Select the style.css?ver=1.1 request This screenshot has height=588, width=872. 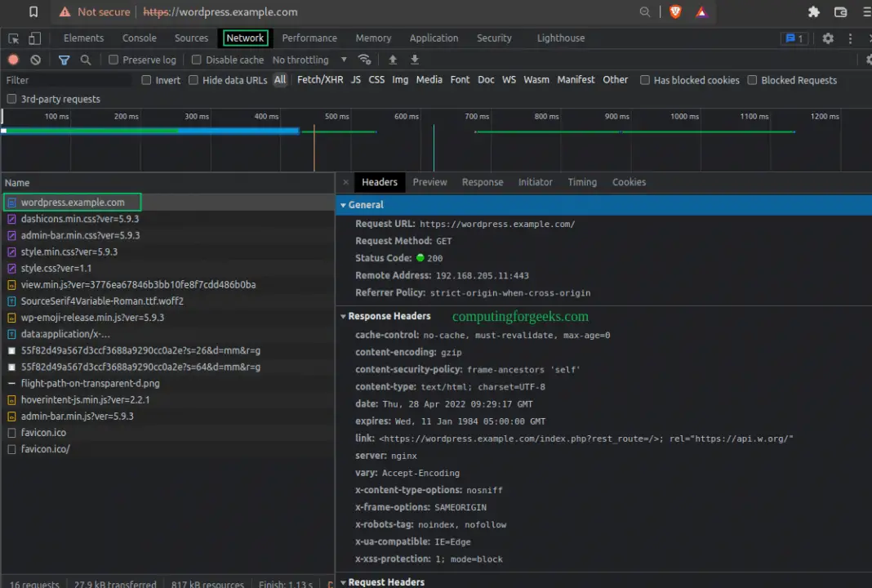56,268
